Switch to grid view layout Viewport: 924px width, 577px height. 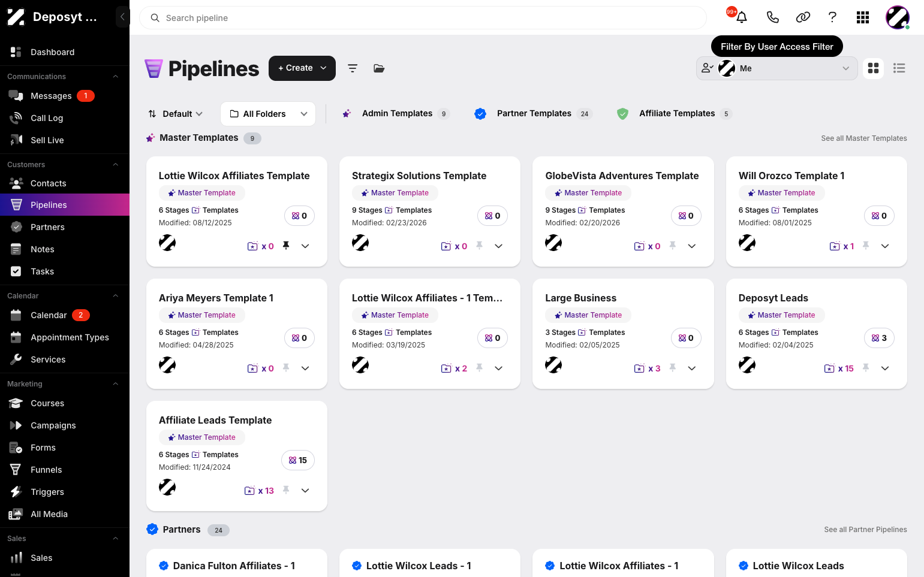[874, 68]
